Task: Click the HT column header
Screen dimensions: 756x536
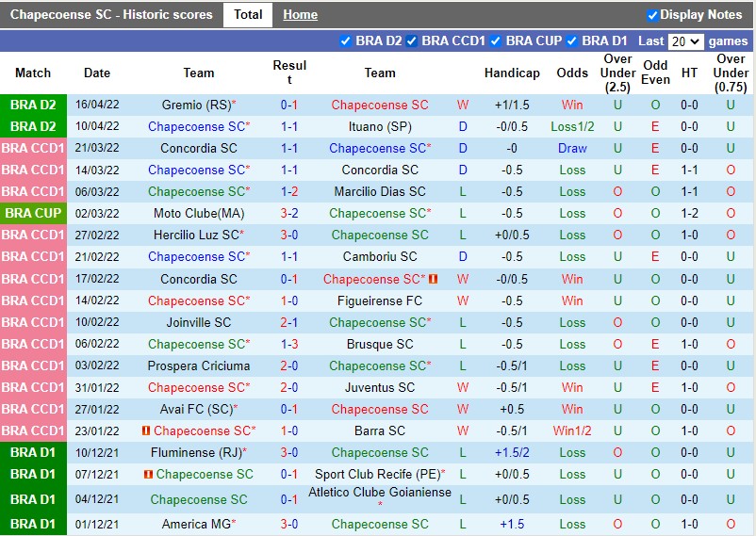Action: point(689,73)
